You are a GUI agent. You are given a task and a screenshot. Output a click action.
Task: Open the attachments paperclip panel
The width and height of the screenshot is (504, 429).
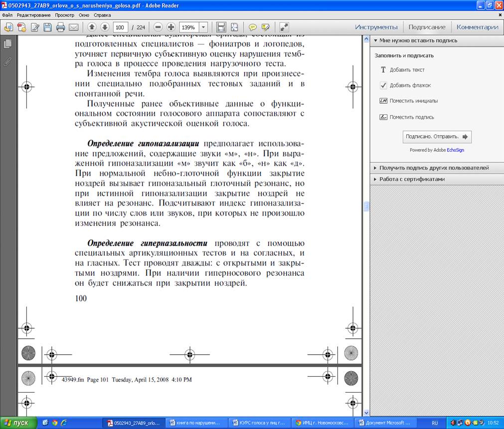coord(7,62)
